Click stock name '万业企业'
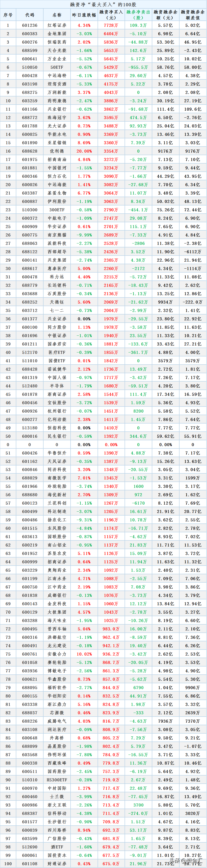This screenshot has height=868, width=207. pos(57,59)
